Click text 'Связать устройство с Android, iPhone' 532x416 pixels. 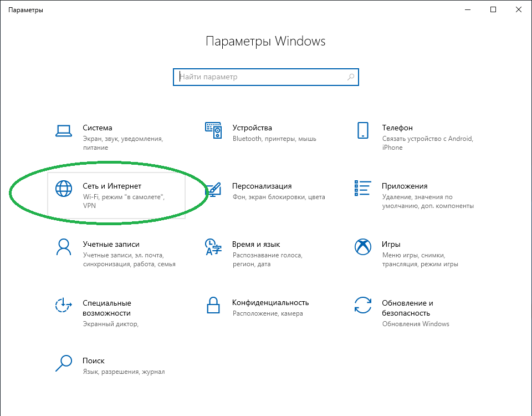click(427, 143)
